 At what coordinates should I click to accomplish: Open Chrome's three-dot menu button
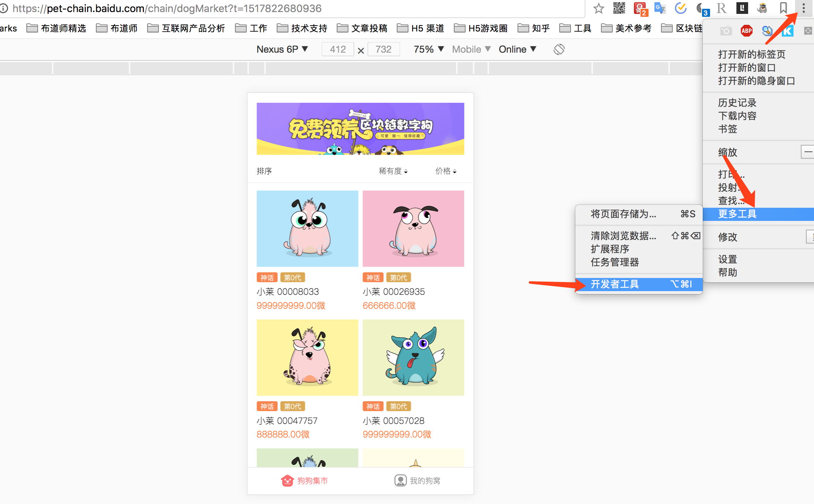(803, 8)
